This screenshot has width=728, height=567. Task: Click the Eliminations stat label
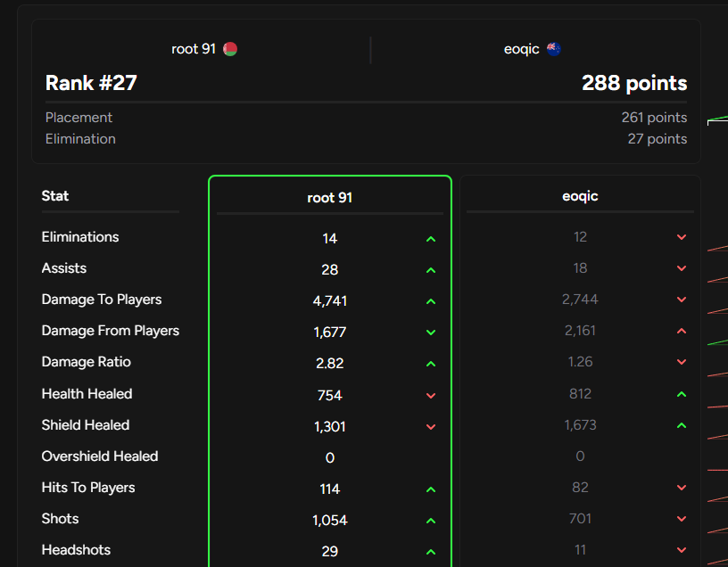(80, 237)
